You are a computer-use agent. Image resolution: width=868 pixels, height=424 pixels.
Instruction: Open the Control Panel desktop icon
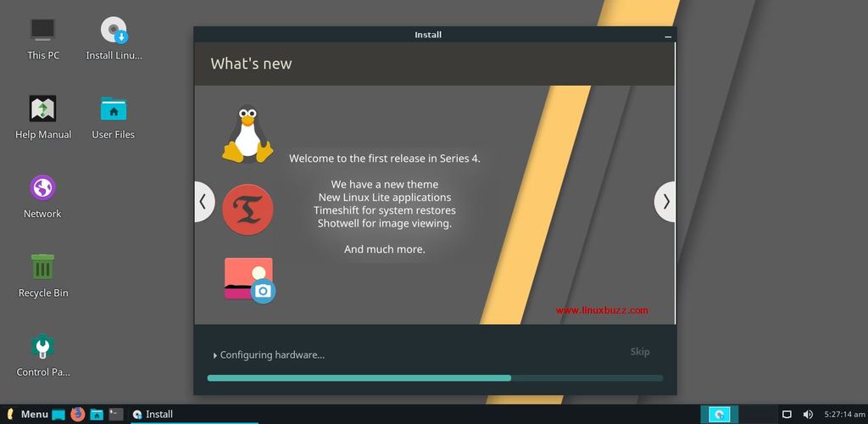tap(42, 346)
